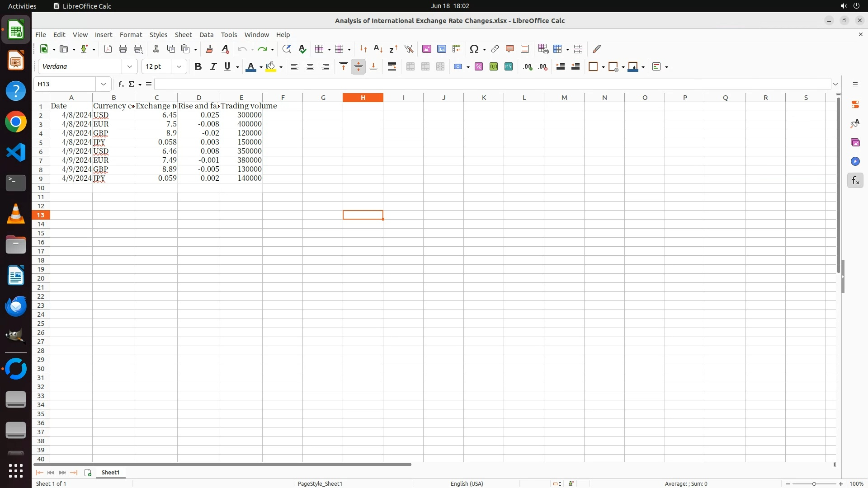Toggle Bold formatting
The height and width of the screenshot is (488, 868).
click(198, 66)
